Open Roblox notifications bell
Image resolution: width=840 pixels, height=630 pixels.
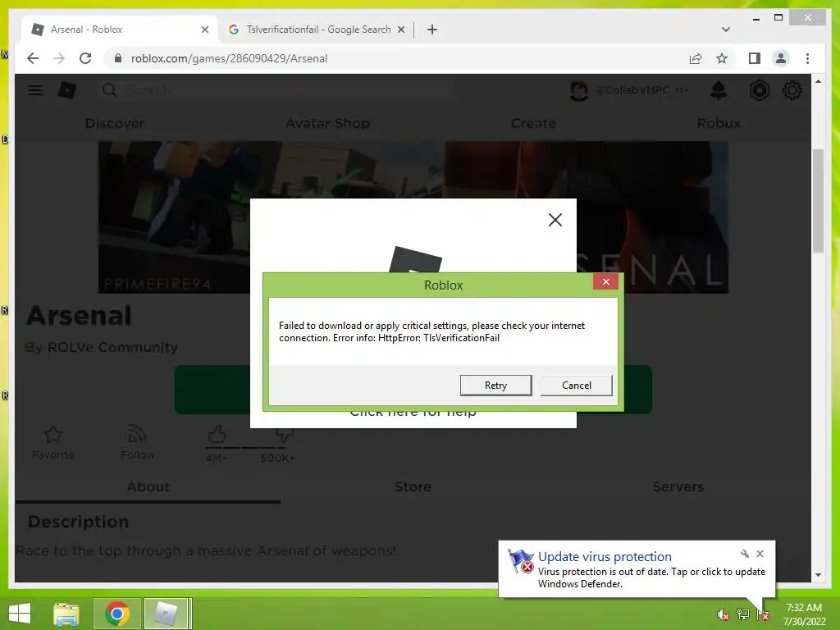(719, 90)
